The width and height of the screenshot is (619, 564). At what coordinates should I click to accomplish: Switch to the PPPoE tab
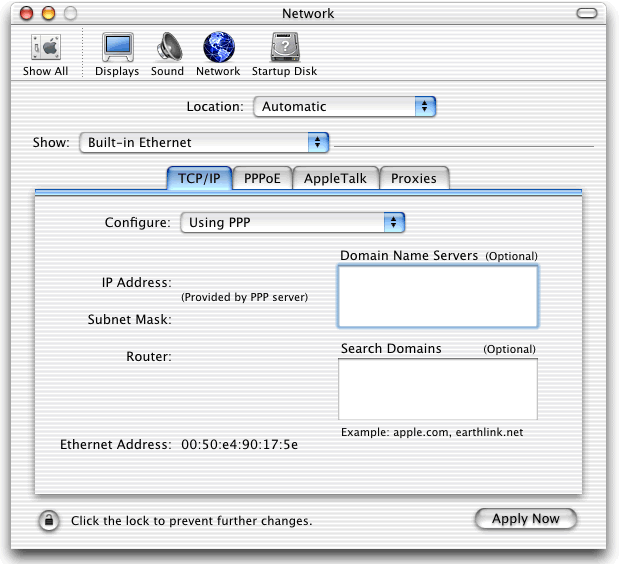[x=262, y=178]
